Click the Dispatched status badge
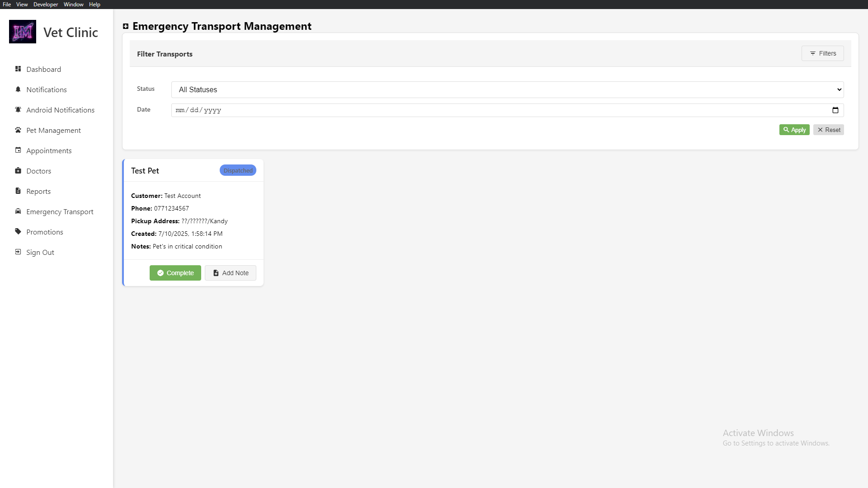 pyautogui.click(x=238, y=170)
